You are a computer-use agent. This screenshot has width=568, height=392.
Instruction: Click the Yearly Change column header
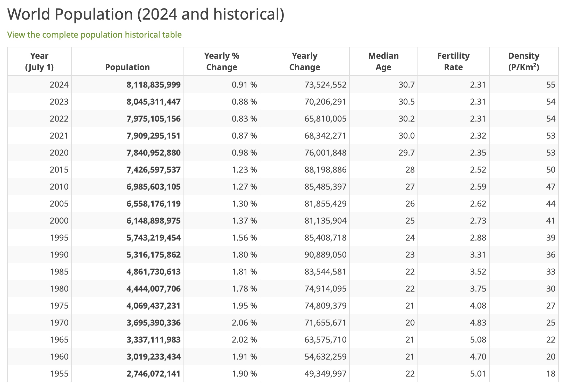pyautogui.click(x=305, y=61)
